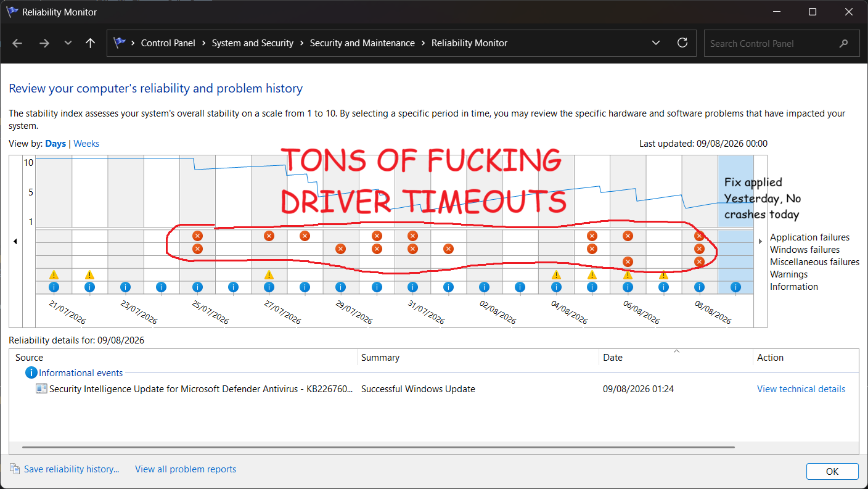Expand the chevron after System and Security
This screenshot has height=489, width=868.
click(301, 43)
